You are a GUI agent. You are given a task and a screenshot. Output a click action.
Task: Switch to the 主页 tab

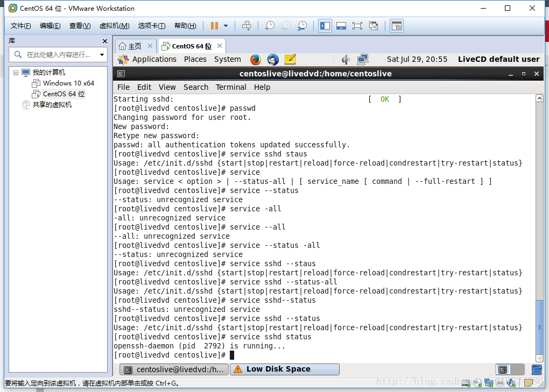pyautogui.click(x=135, y=46)
